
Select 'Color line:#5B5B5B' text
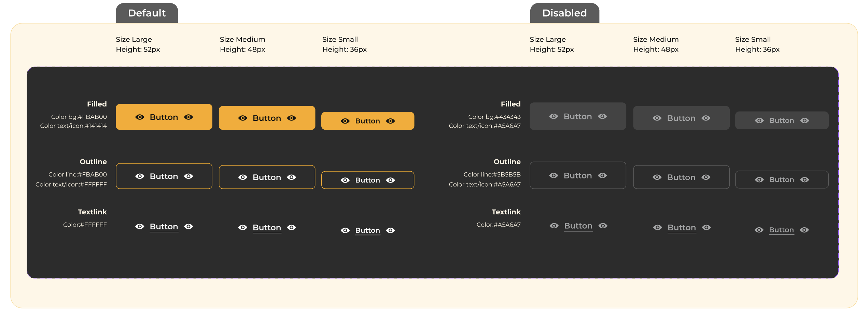[x=492, y=174]
